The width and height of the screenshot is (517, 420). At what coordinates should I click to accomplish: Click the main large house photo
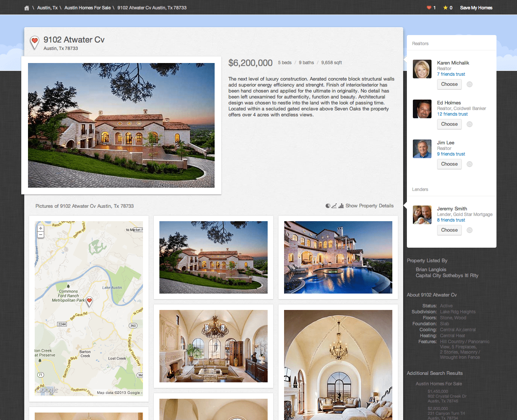pyautogui.click(x=121, y=125)
